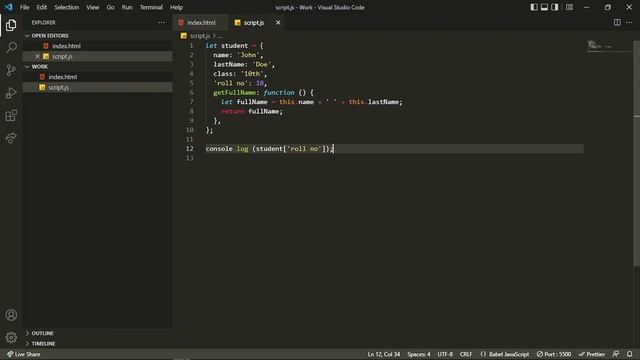Open the Help menu
The width and height of the screenshot is (640, 360).
click(x=176, y=7)
